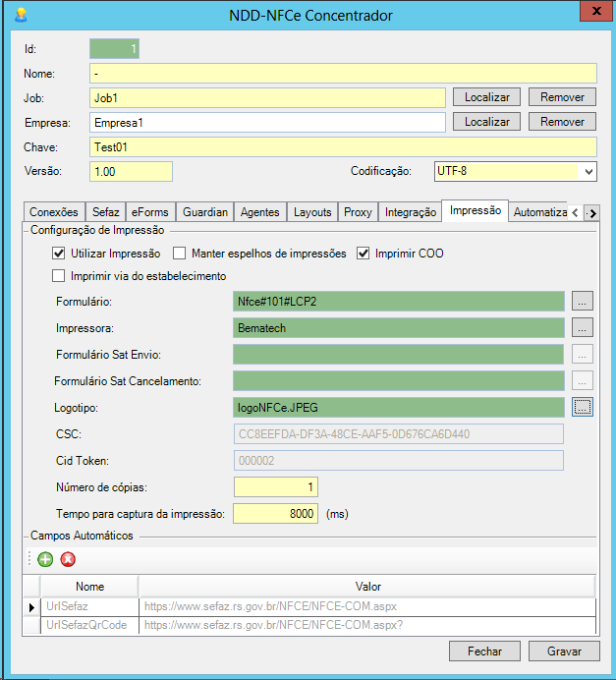Switch to the Sefaz tab
Screen dimensions: 616x680
point(105,212)
